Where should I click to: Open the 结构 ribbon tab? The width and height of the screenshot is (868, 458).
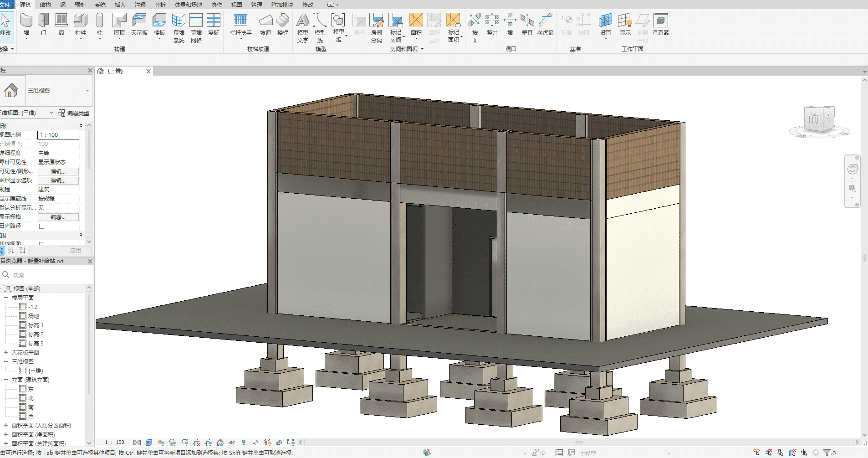point(46,5)
